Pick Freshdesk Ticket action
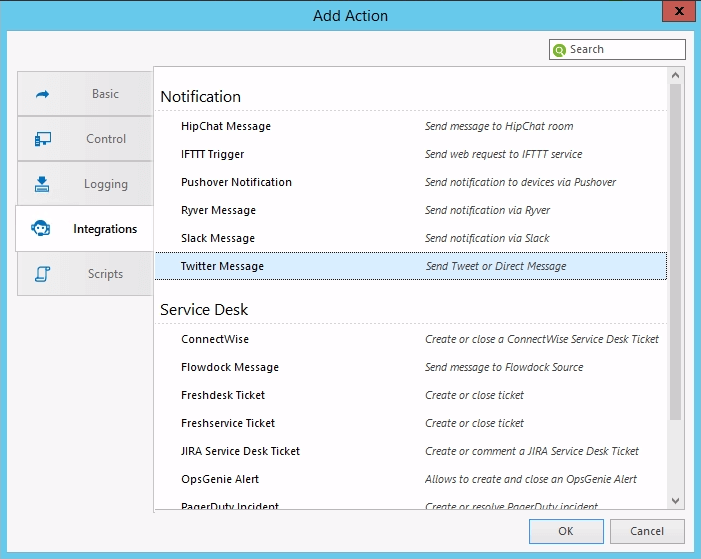 tap(223, 395)
